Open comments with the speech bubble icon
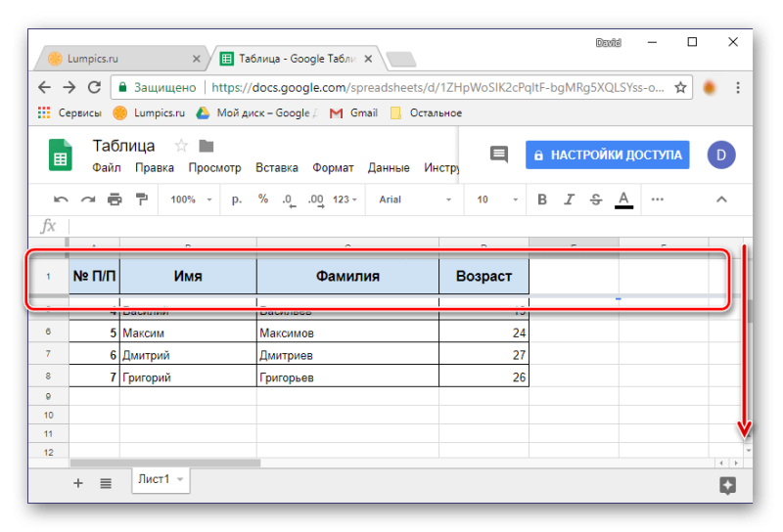The height and width of the screenshot is (532, 783). (499, 155)
